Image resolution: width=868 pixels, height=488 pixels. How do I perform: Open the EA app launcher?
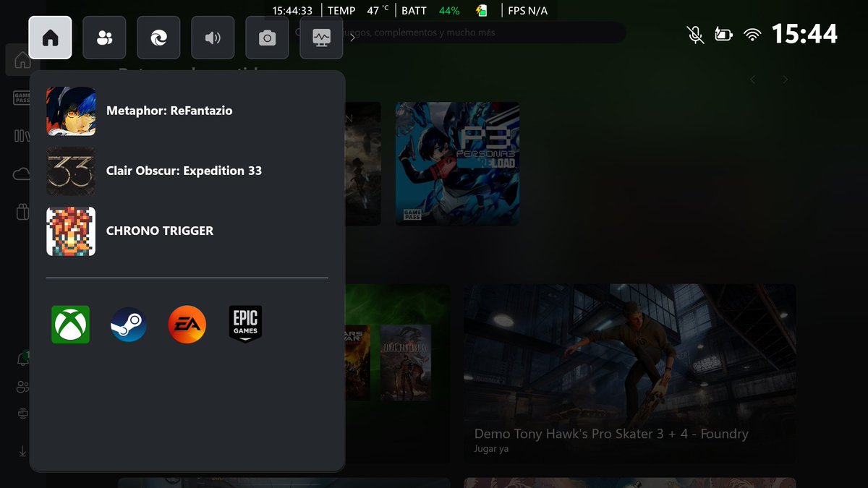pyautogui.click(x=187, y=325)
